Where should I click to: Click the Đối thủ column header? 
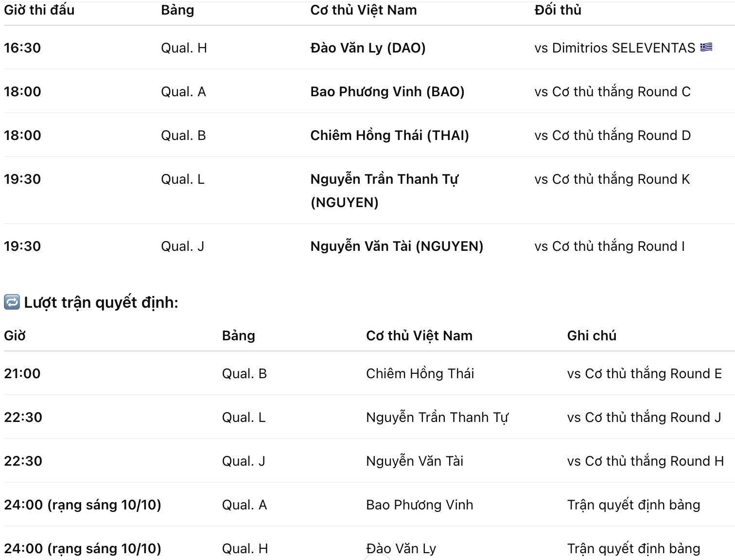pos(558,10)
